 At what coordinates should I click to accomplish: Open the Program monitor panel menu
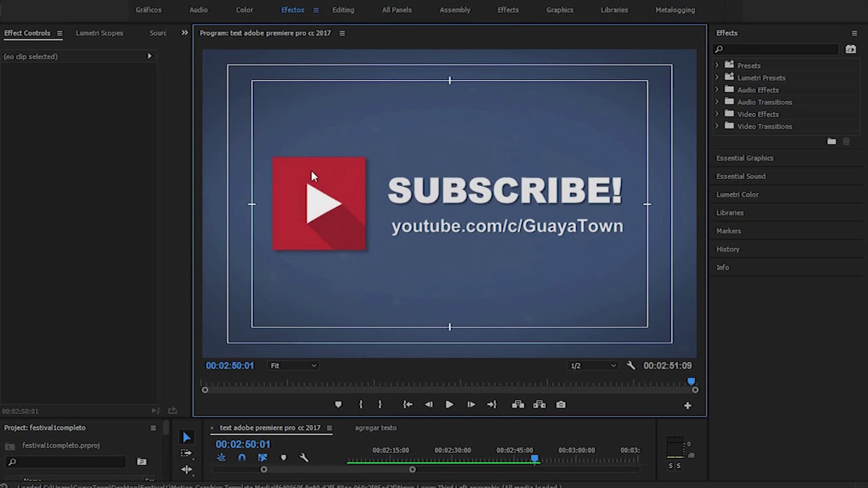pyautogui.click(x=342, y=33)
